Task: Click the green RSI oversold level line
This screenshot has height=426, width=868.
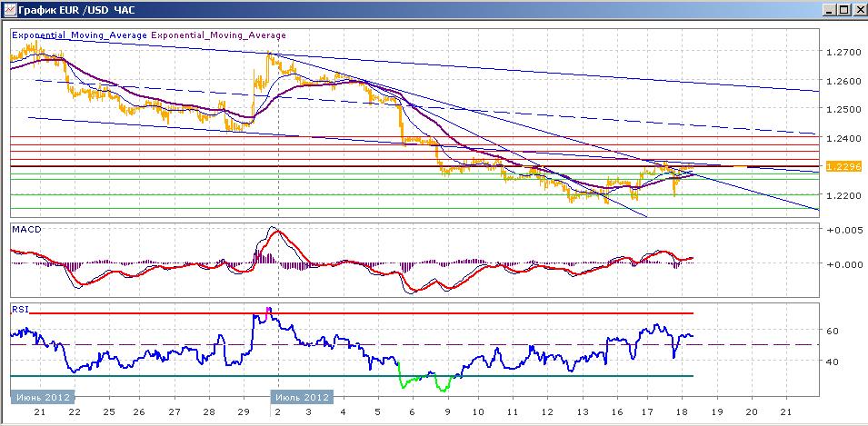Action: point(352,376)
